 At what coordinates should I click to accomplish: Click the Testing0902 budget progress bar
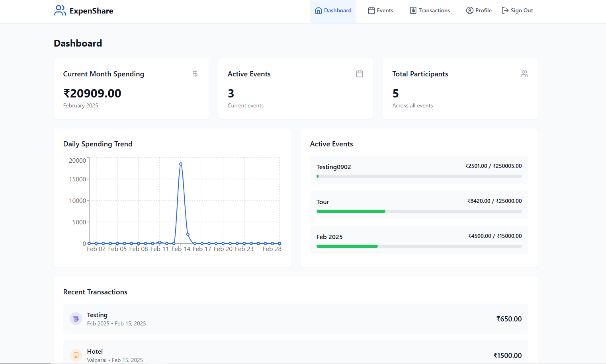pos(419,176)
